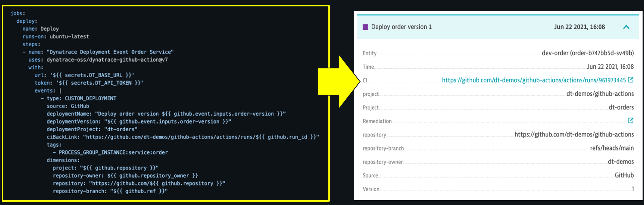
Task: Click the url secrets.DT_BASE_URL line
Action: (84, 75)
